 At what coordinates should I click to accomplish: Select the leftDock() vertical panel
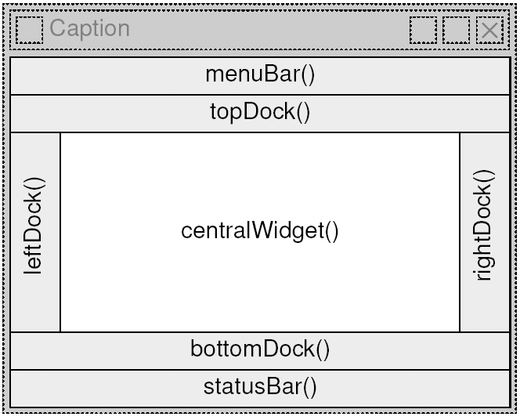click(35, 232)
